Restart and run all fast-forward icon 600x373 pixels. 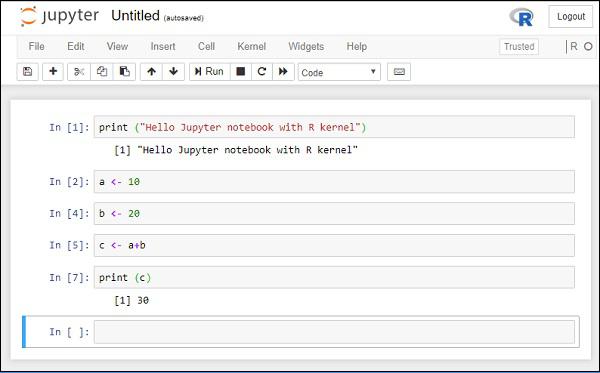click(x=283, y=72)
